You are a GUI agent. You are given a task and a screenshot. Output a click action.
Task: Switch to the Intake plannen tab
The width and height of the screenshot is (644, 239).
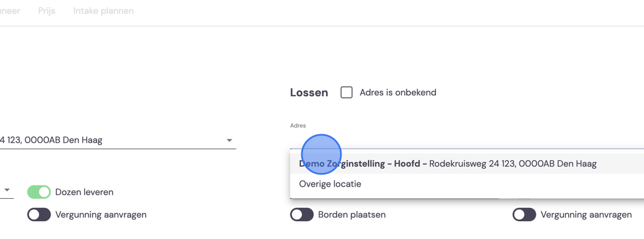(x=103, y=11)
